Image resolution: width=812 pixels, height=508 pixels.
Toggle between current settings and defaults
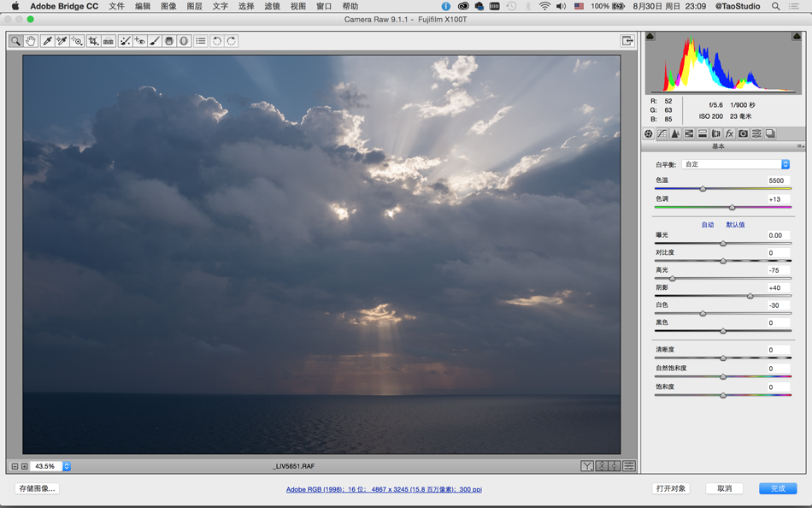(629, 466)
